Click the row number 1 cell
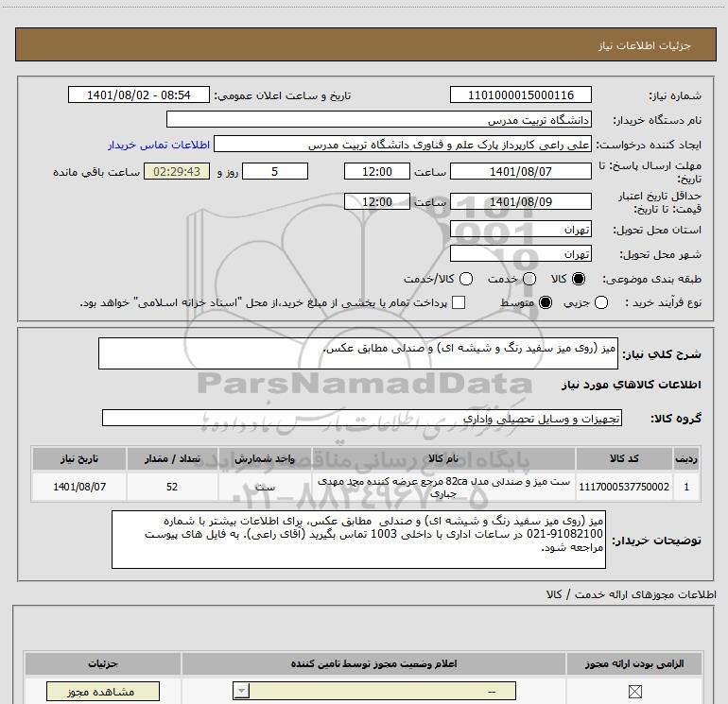This screenshot has width=728, height=704. pos(686,487)
